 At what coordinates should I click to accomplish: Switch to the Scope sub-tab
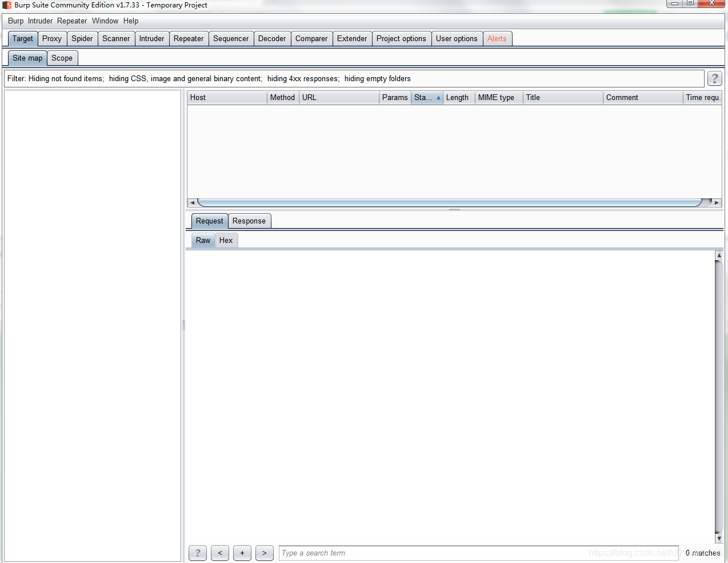tap(62, 58)
